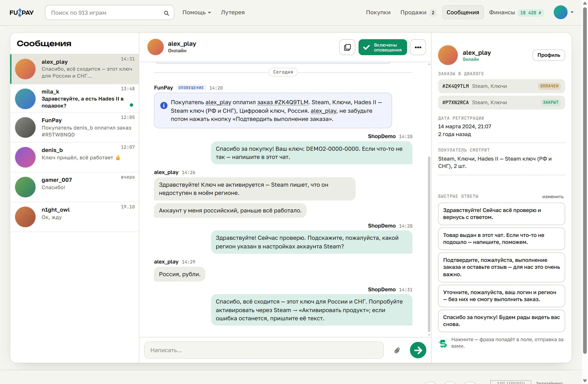Screen dimensions: 588x384
Task: Attach a file with the paperclip icon
Action: coord(397,350)
